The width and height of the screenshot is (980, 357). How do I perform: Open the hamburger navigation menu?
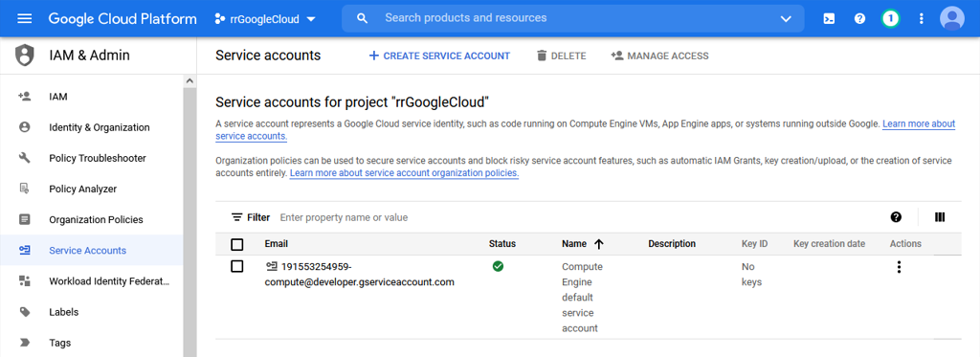pos(24,19)
